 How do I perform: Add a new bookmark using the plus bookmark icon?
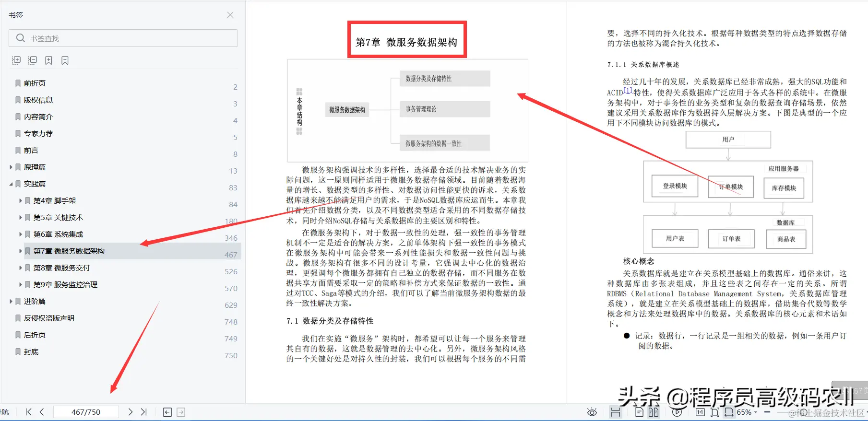point(49,60)
